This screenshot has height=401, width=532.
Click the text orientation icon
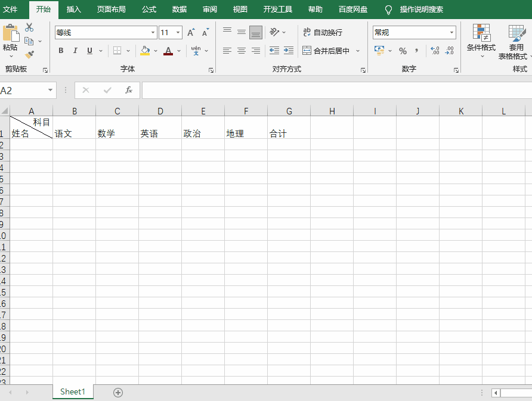(274, 32)
